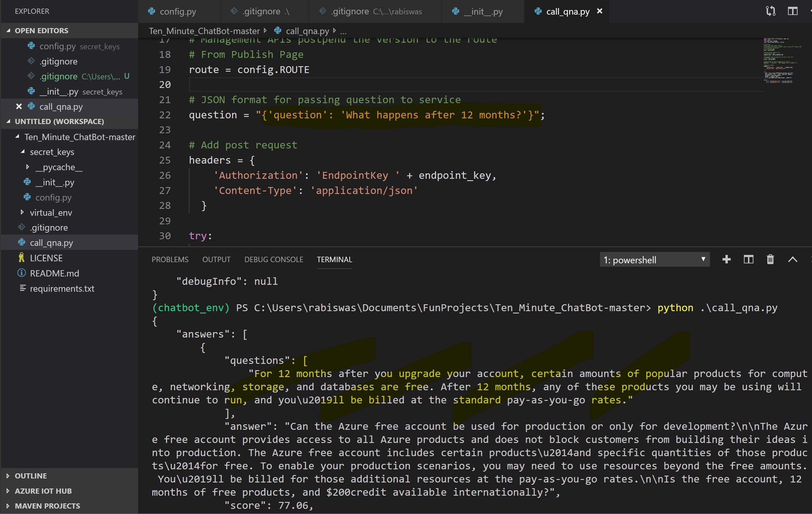Split the terminal pane
Viewport: 812px width, 514px height.
click(748, 259)
